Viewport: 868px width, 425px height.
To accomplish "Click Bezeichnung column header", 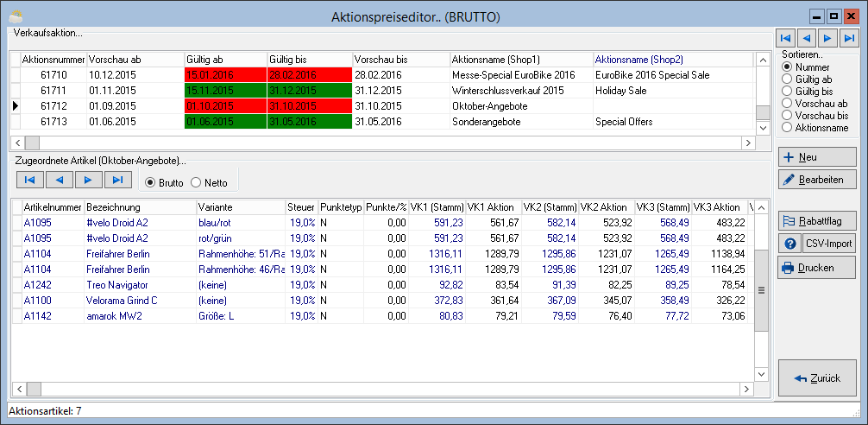I will (140, 207).
